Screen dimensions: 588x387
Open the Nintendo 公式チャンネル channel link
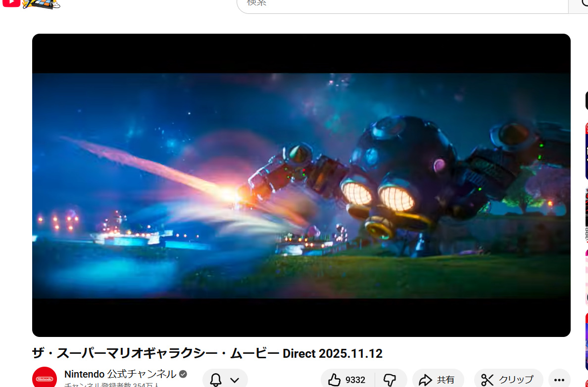(120, 374)
